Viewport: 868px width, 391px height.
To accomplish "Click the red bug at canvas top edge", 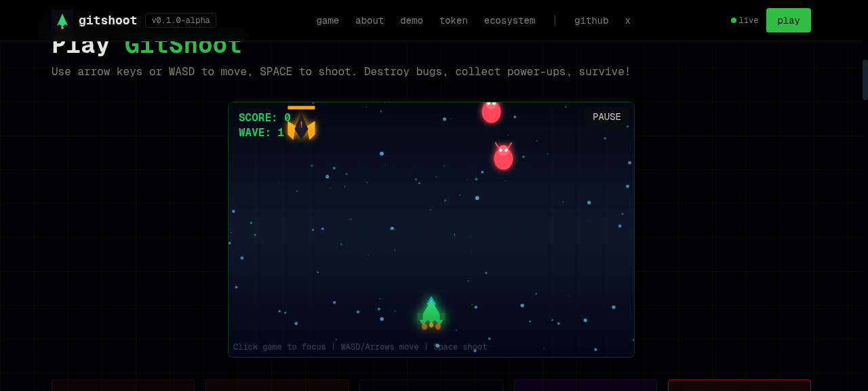I will 491,112.
